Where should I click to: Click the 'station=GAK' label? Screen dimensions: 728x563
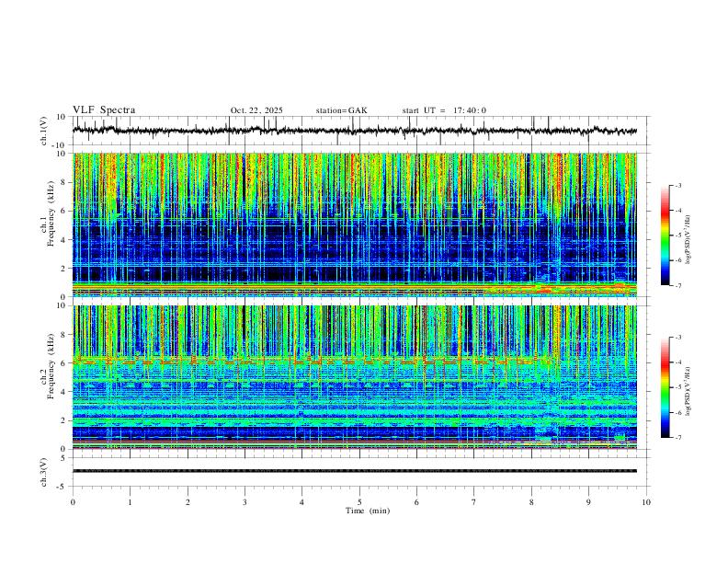click(x=341, y=110)
